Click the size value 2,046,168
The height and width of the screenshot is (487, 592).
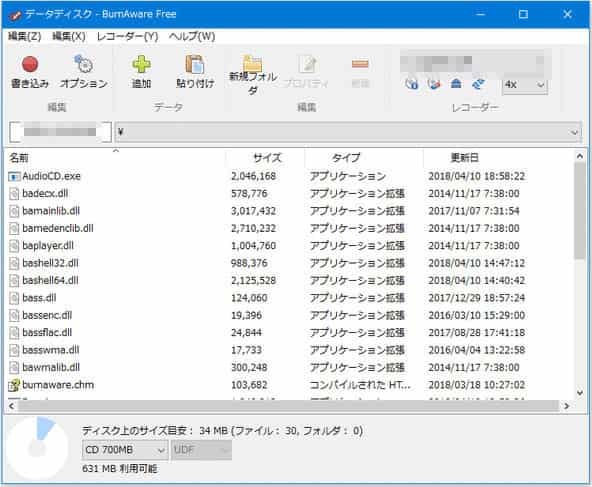[253, 176]
